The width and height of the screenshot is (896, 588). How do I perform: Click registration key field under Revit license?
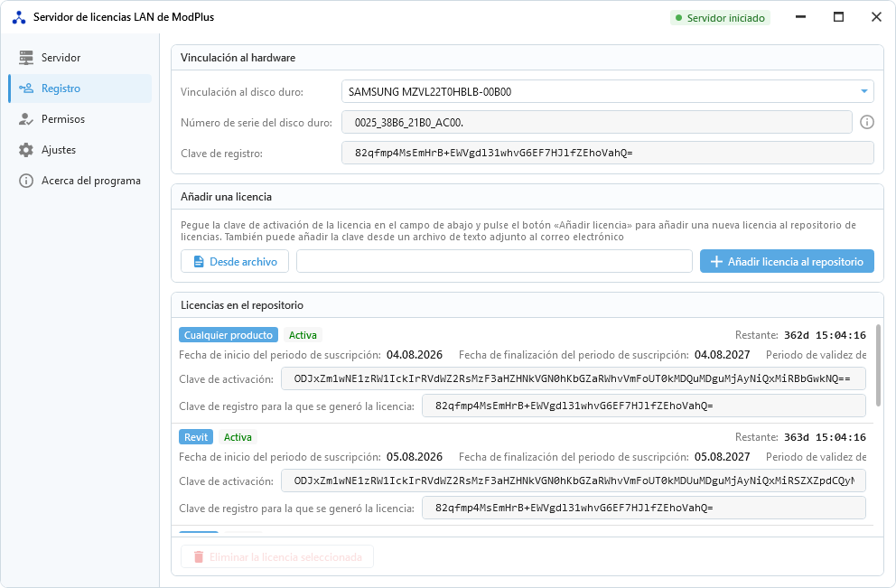643,508
